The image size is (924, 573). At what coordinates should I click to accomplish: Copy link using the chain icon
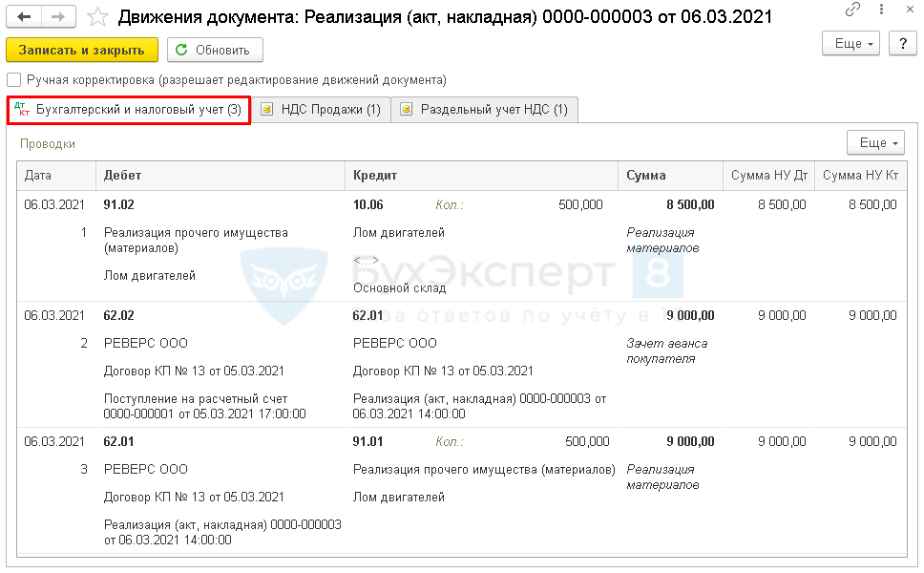click(852, 10)
